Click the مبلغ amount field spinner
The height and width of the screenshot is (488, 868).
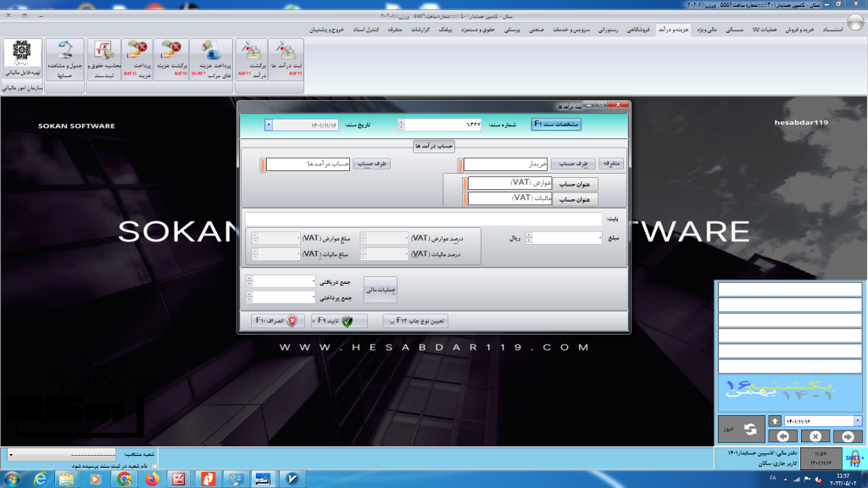(x=529, y=238)
